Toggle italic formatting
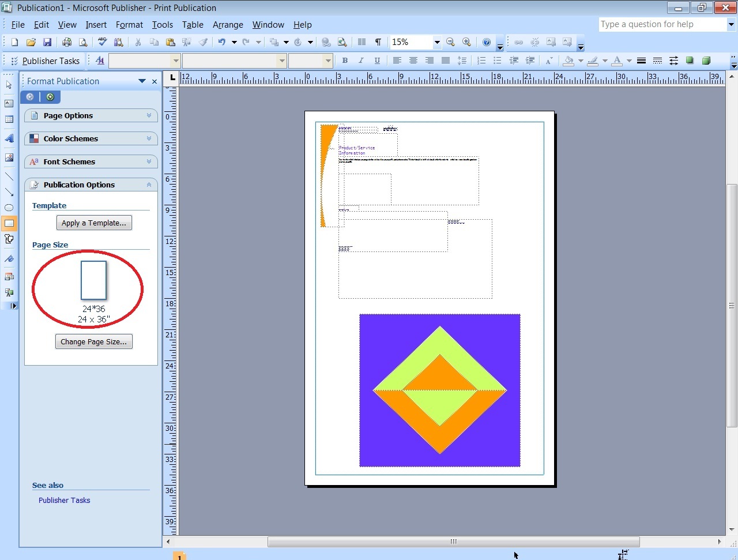The width and height of the screenshot is (738, 560). coord(360,61)
